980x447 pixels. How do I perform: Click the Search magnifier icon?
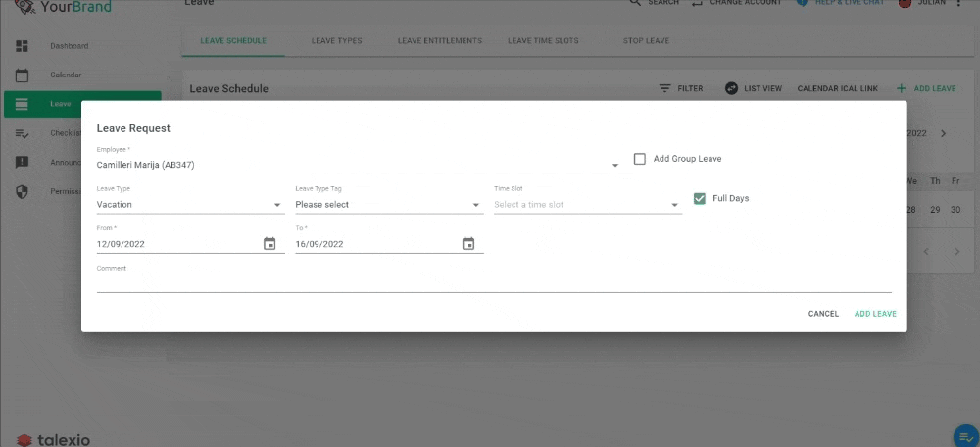pyautogui.click(x=635, y=3)
